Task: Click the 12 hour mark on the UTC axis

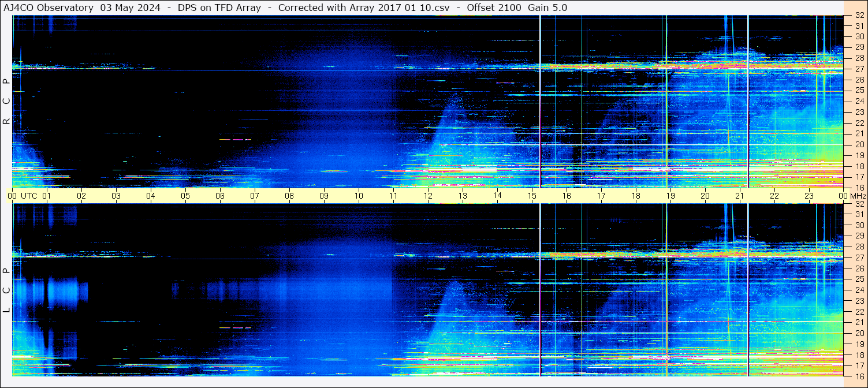Action: 428,196
